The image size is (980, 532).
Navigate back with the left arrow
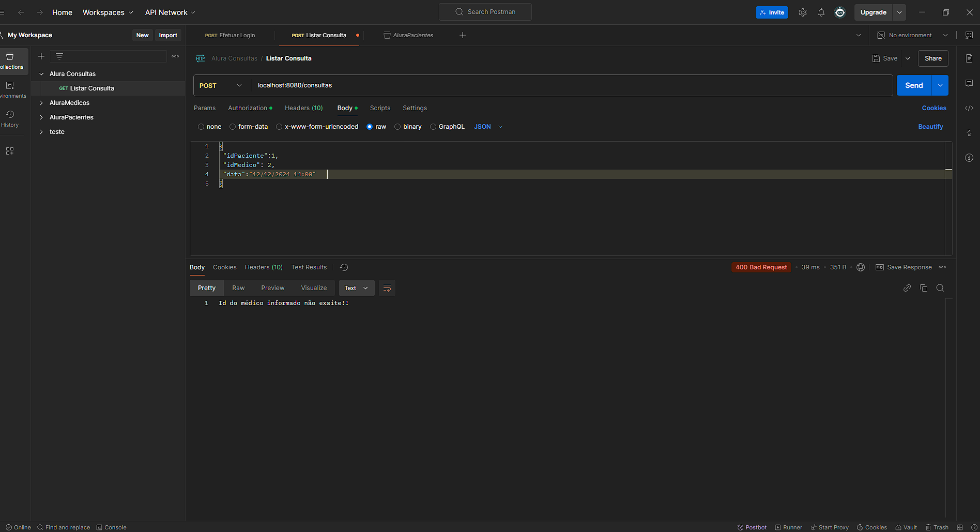(21, 12)
